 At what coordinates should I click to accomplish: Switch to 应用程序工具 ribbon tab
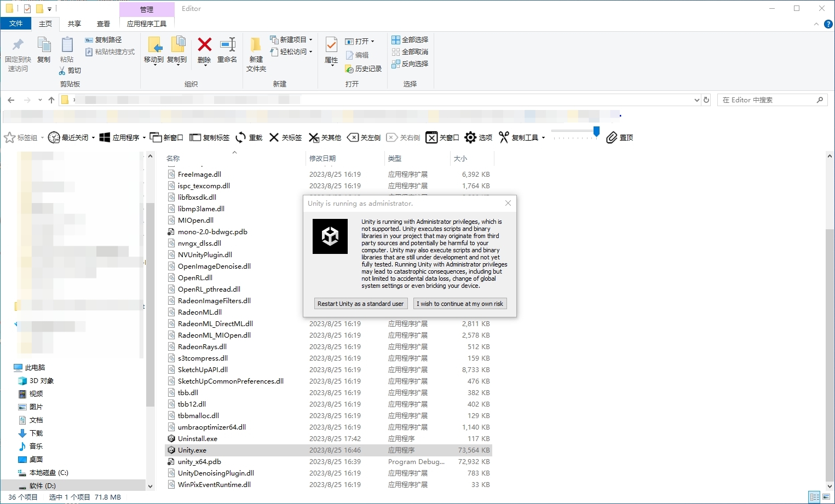(x=147, y=24)
